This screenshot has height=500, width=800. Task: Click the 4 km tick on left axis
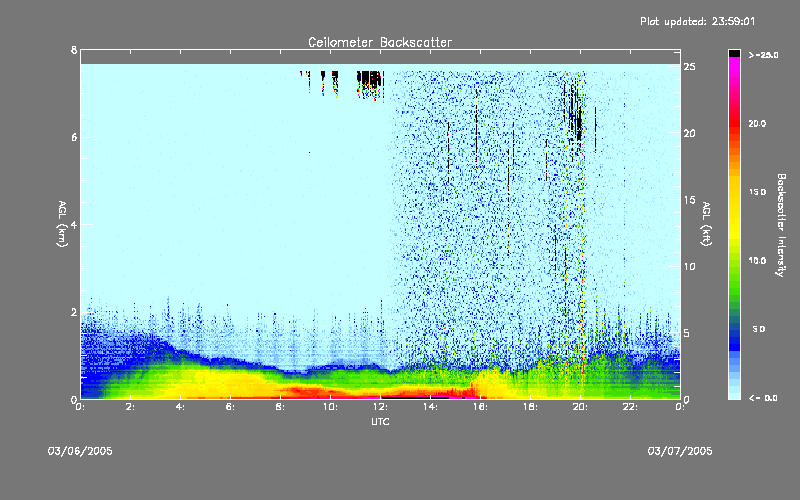point(74,224)
